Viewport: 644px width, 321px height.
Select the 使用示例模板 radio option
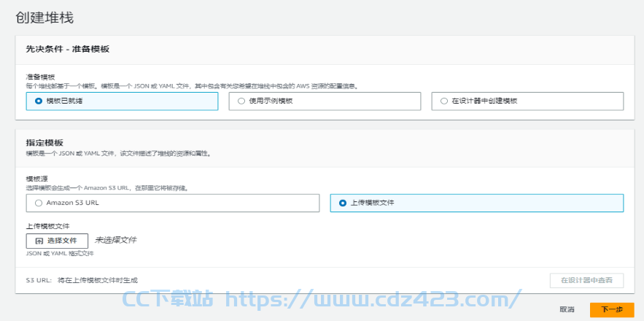click(325, 101)
